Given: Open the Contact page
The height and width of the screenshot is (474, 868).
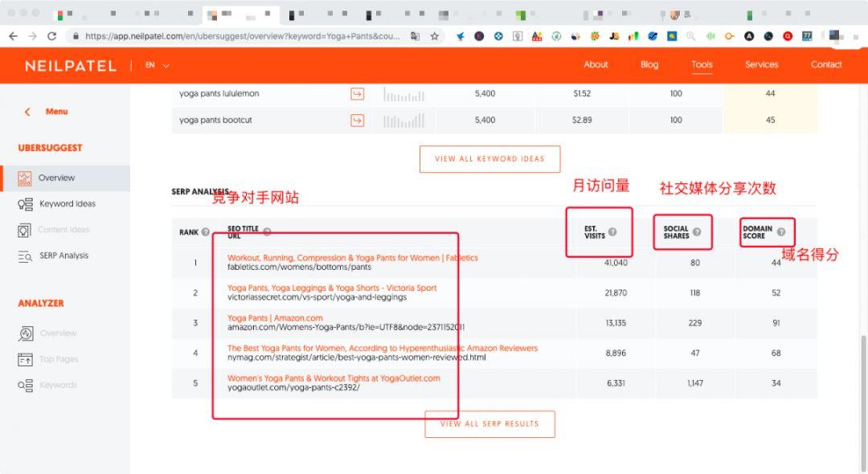Looking at the screenshot, I should point(826,64).
